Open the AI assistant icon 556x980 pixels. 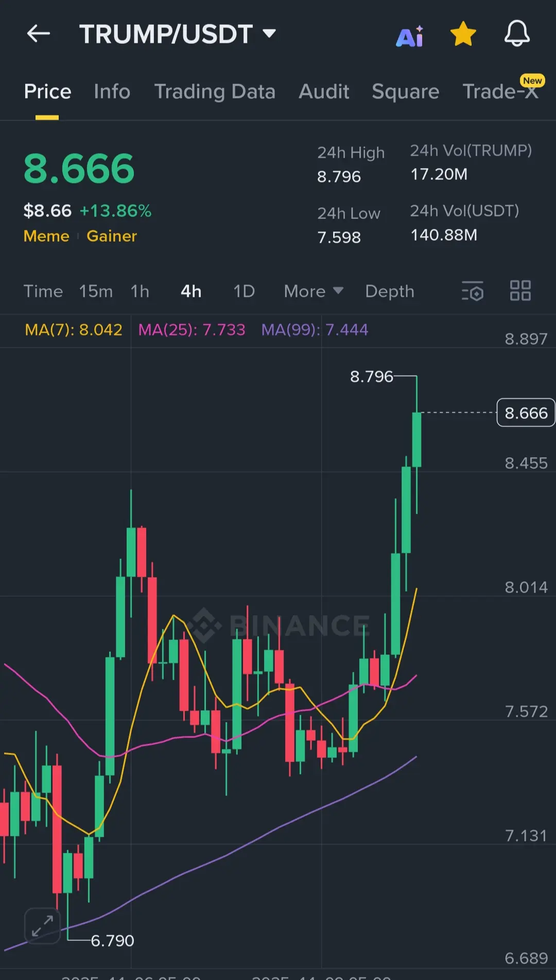point(410,36)
